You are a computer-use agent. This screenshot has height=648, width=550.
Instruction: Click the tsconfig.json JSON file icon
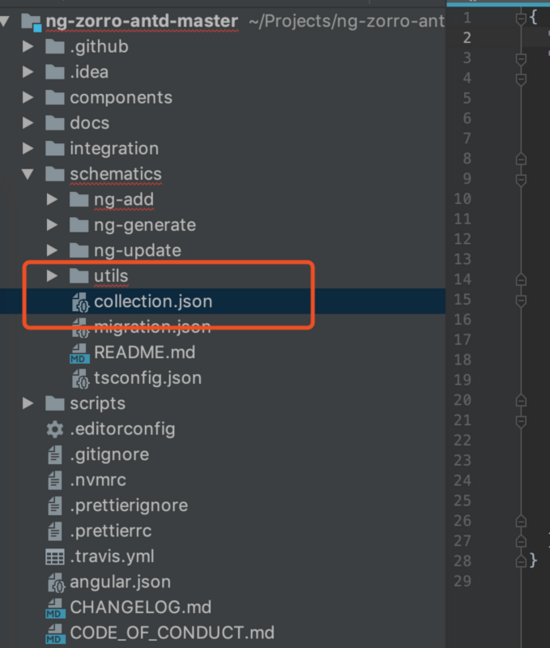[80, 379]
